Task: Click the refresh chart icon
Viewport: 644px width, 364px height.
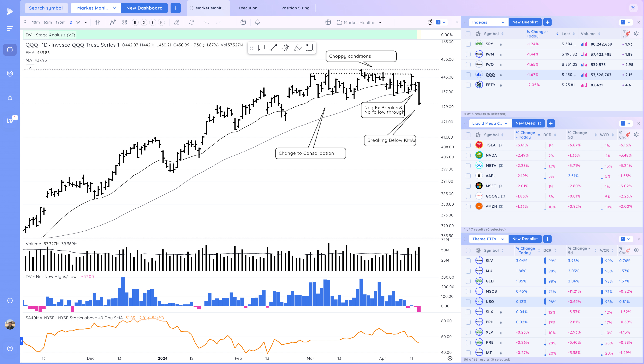Action: point(192,22)
